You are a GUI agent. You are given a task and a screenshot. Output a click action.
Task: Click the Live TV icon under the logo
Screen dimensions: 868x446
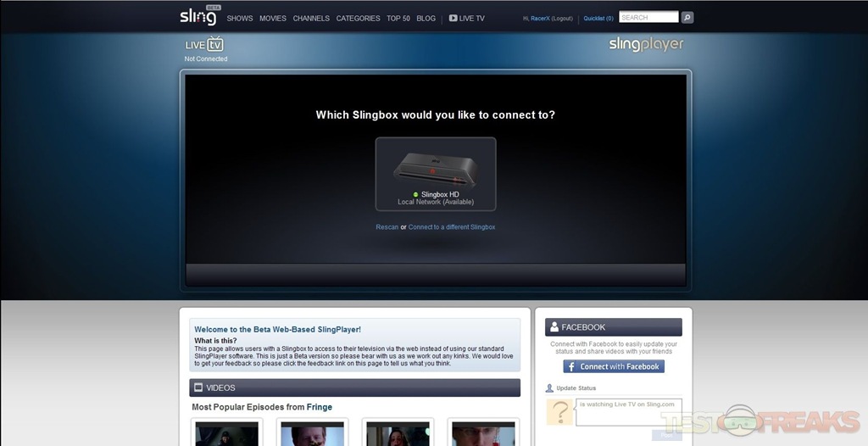(204, 44)
